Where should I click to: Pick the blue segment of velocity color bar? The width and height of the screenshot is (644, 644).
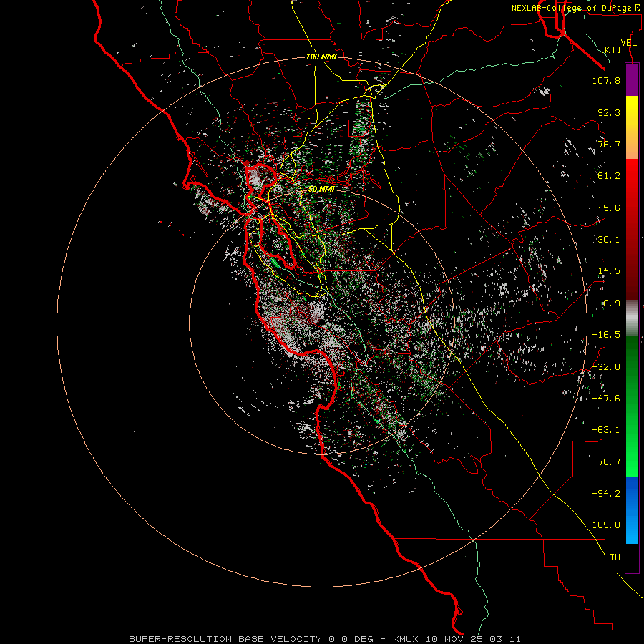(x=632, y=510)
